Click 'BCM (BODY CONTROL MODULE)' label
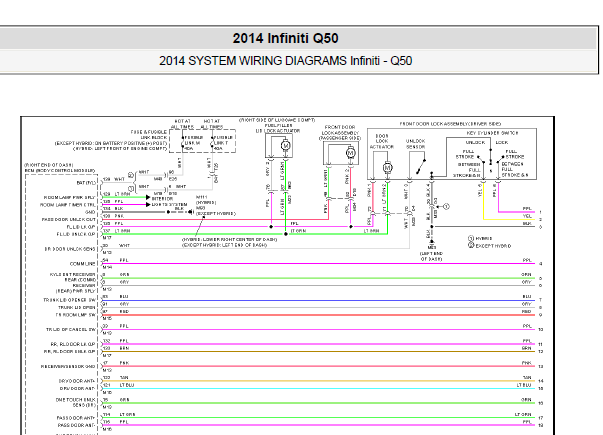The image size is (603, 435). [60, 170]
